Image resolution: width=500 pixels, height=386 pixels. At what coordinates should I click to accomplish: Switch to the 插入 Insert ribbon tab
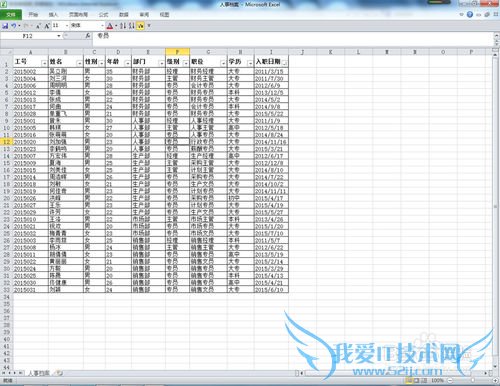coord(53,15)
